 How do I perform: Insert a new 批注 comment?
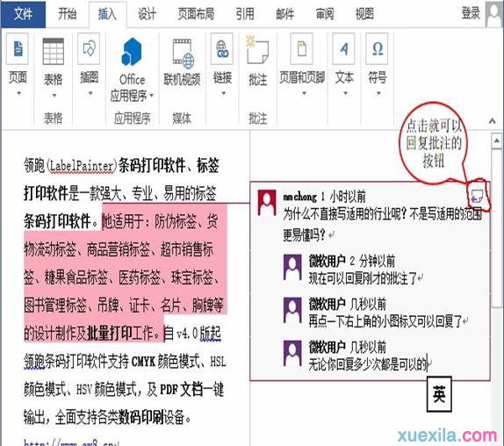point(257,61)
